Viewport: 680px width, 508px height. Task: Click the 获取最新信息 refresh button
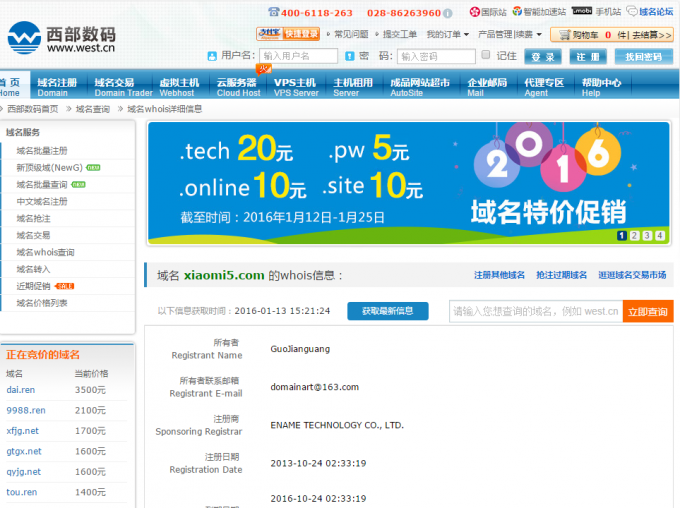coord(387,311)
